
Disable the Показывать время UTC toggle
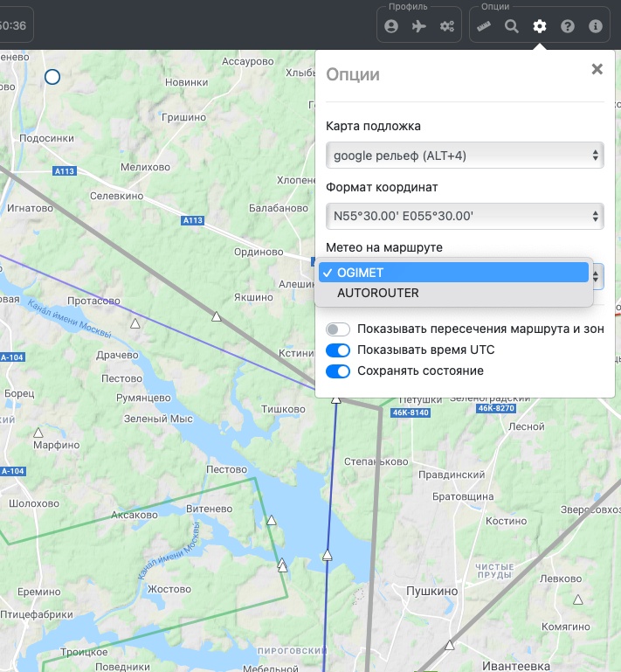(x=338, y=350)
